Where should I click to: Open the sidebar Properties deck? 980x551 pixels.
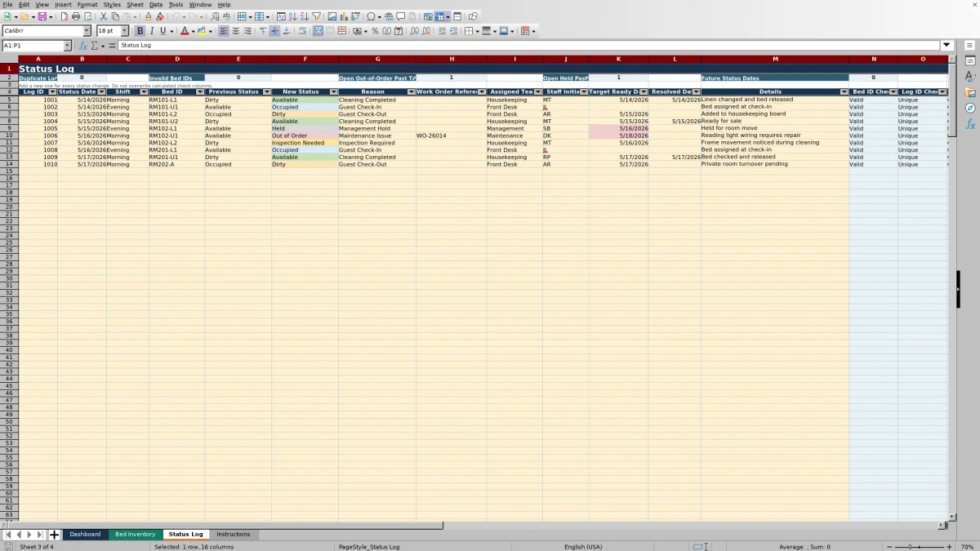[970, 61]
